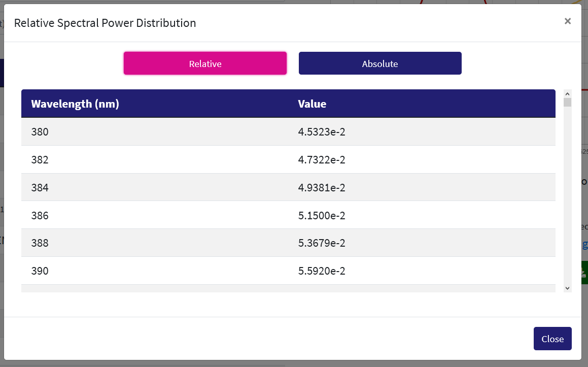
Task: Select the 388 wavelength cell
Action: [x=40, y=243]
